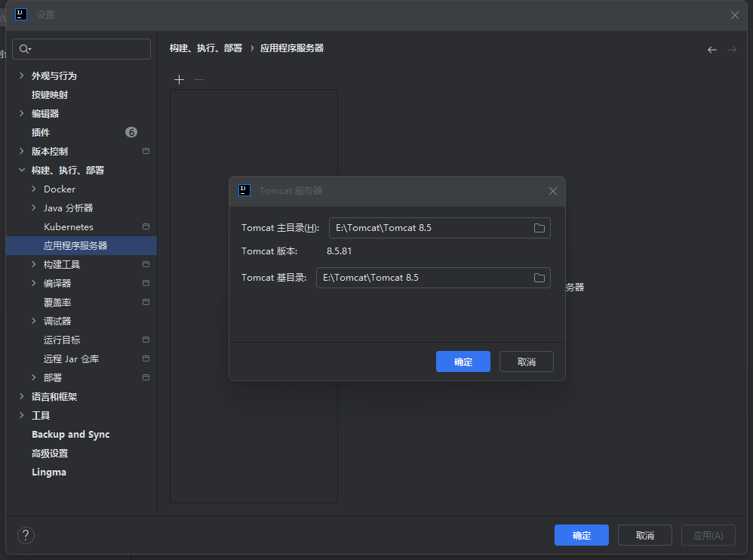Click the plus icon to add server
The width and height of the screenshot is (753, 560).
179,79
